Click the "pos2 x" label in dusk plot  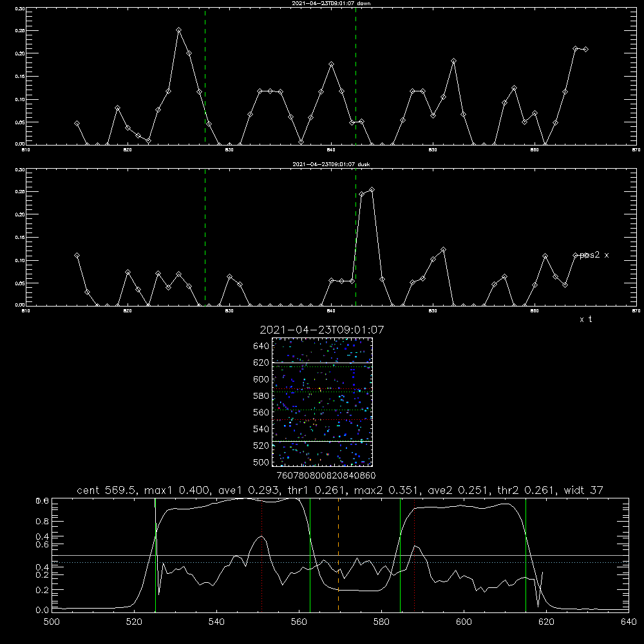(594, 255)
